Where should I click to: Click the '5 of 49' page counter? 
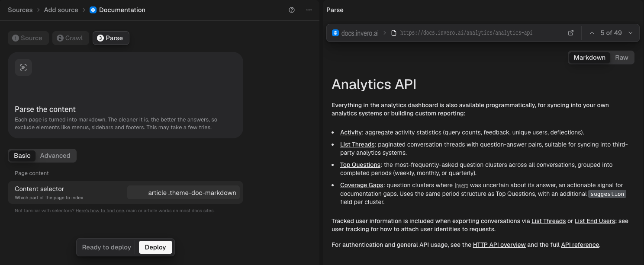click(611, 33)
